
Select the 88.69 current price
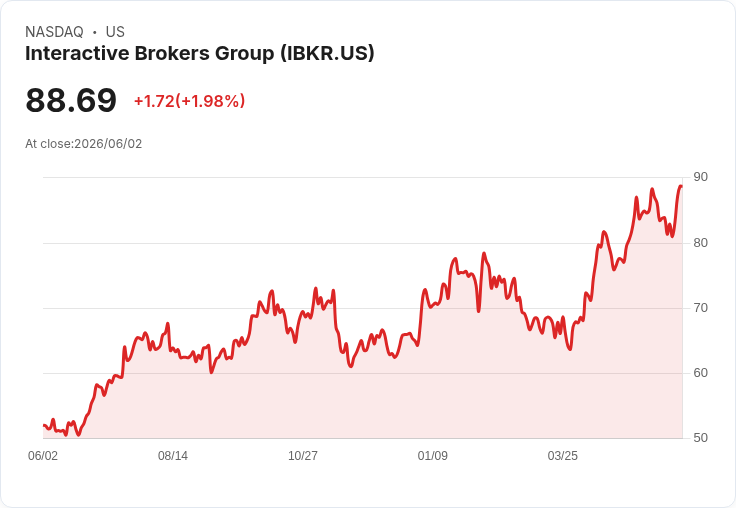pyautogui.click(x=71, y=100)
